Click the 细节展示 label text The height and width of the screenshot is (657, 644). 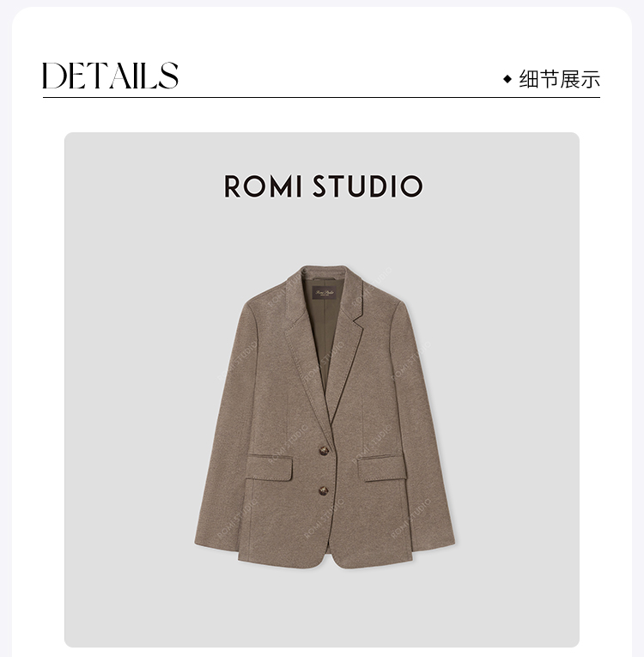tap(559, 79)
